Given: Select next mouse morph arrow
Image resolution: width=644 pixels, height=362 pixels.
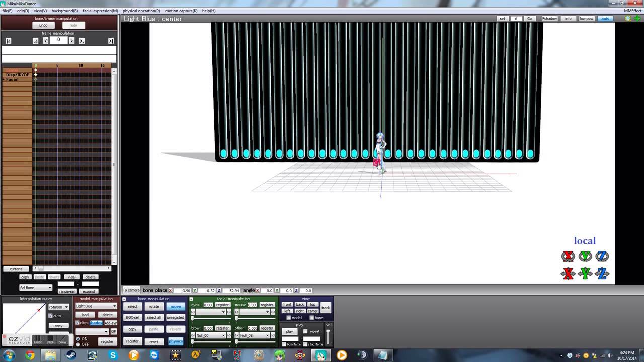Looking at the screenshot, I should (x=273, y=312).
